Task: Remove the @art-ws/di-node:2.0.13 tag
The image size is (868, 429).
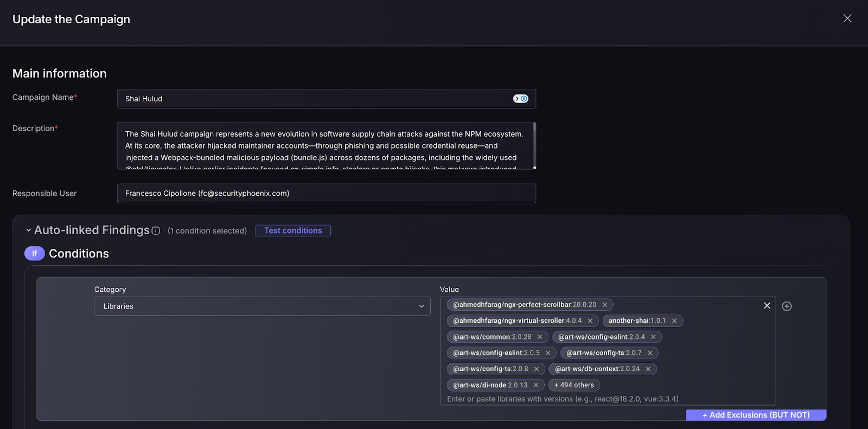Action: pyautogui.click(x=536, y=385)
